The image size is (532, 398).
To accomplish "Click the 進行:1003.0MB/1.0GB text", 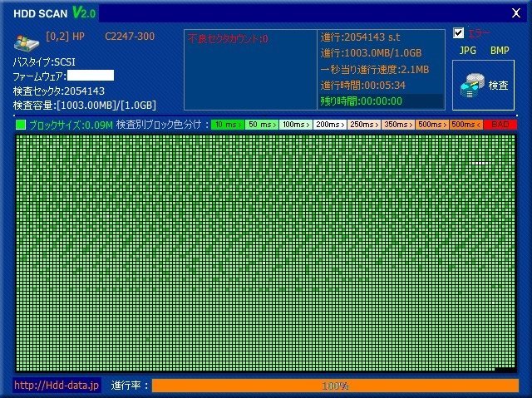I will [x=372, y=53].
